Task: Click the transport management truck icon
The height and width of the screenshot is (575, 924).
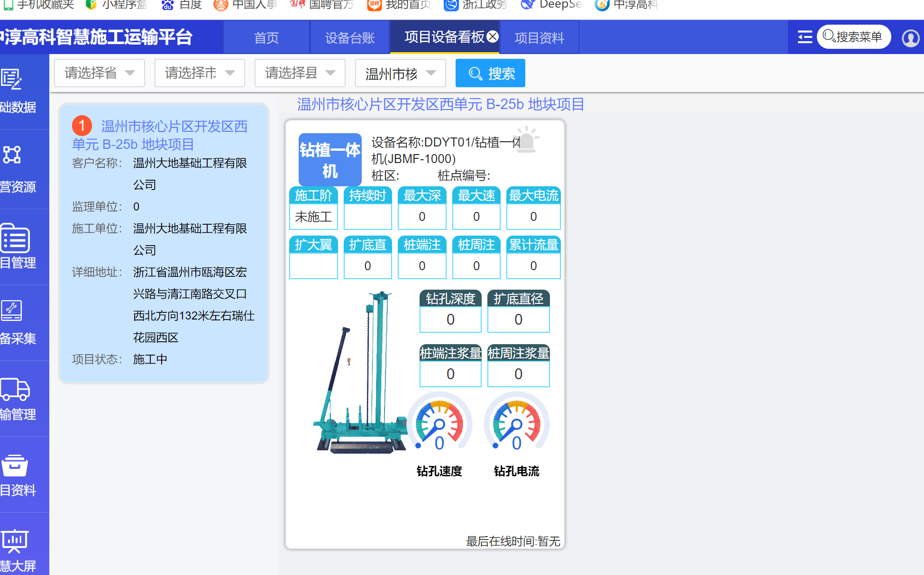Action: [15, 389]
